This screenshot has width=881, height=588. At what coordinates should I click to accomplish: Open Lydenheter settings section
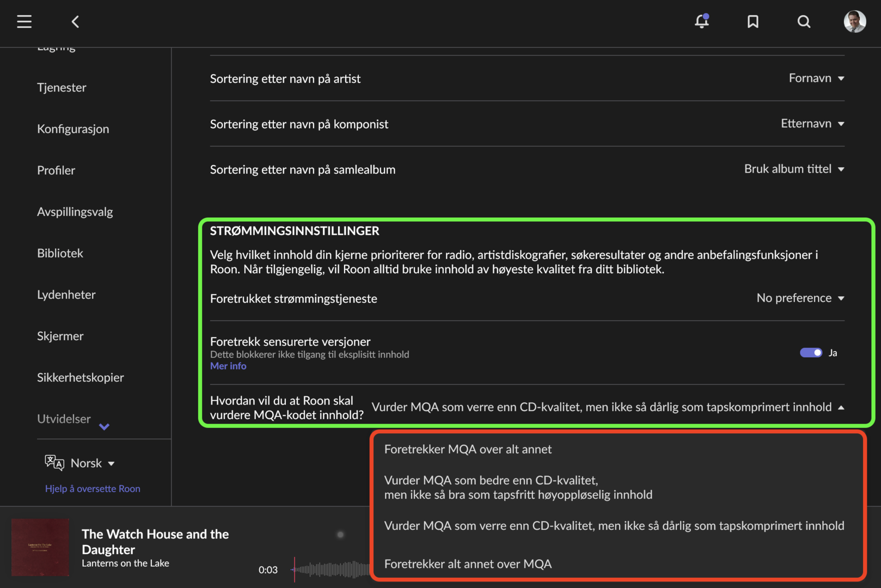pos(66,294)
